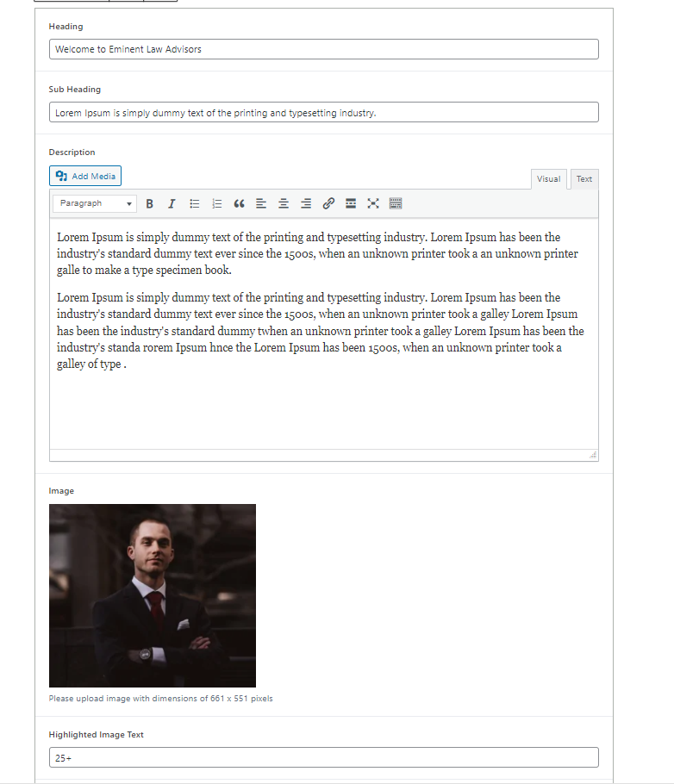Switch to the Visual editor tab
674x784 pixels.
(548, 179)
